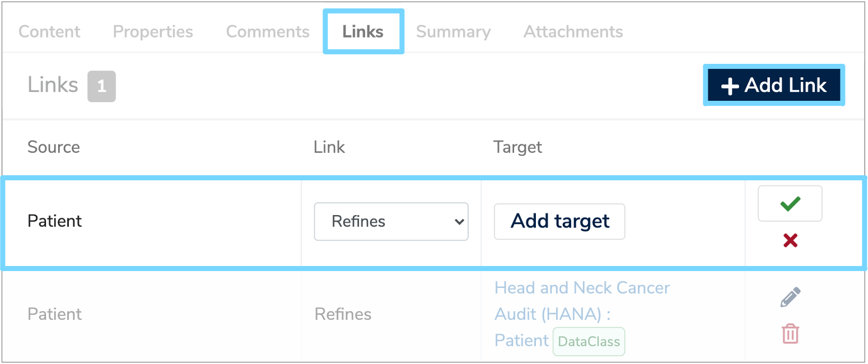Go to the Attachments tab
The image size is (868, 364).
coord(573,32)
